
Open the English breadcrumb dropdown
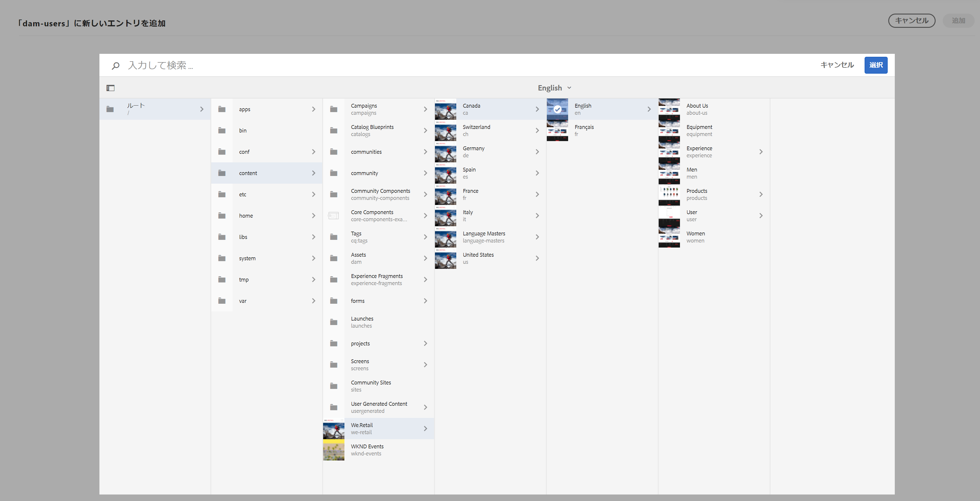click(554, 88)
